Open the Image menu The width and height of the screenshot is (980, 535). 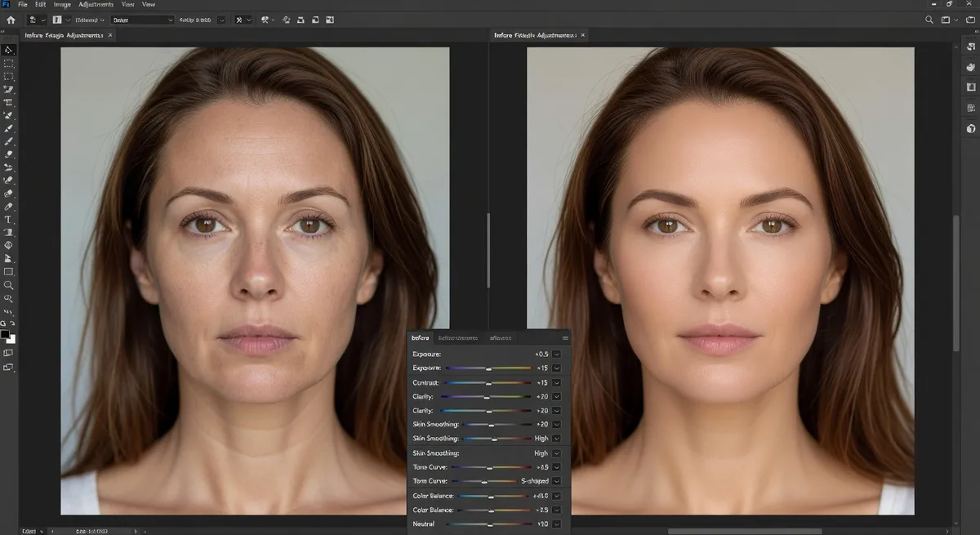click(x=62, y=4)
